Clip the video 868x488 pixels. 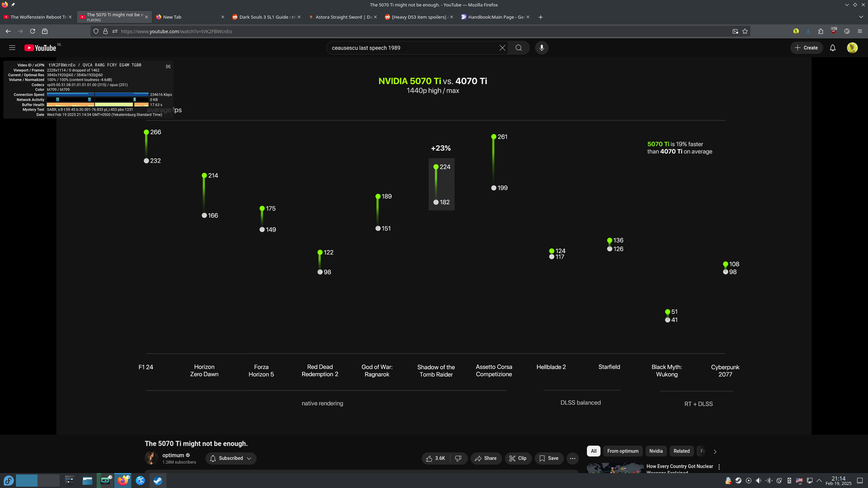click(x=518, y=458)
